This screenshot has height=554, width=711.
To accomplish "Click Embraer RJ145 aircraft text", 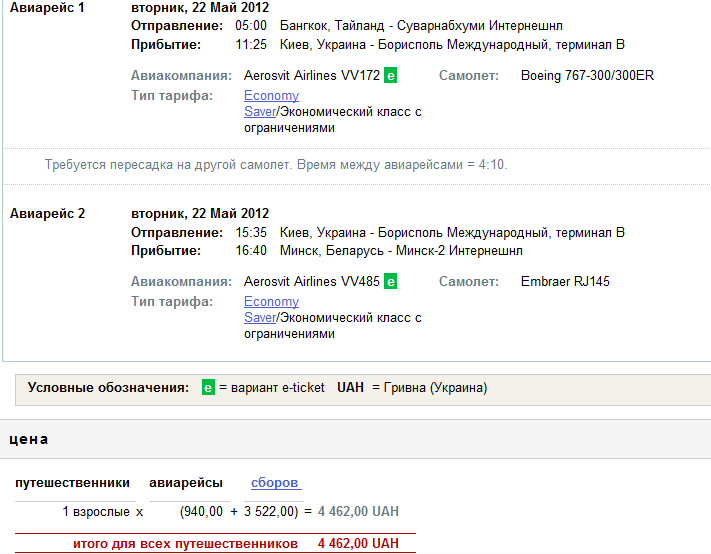I will [565, 282].
